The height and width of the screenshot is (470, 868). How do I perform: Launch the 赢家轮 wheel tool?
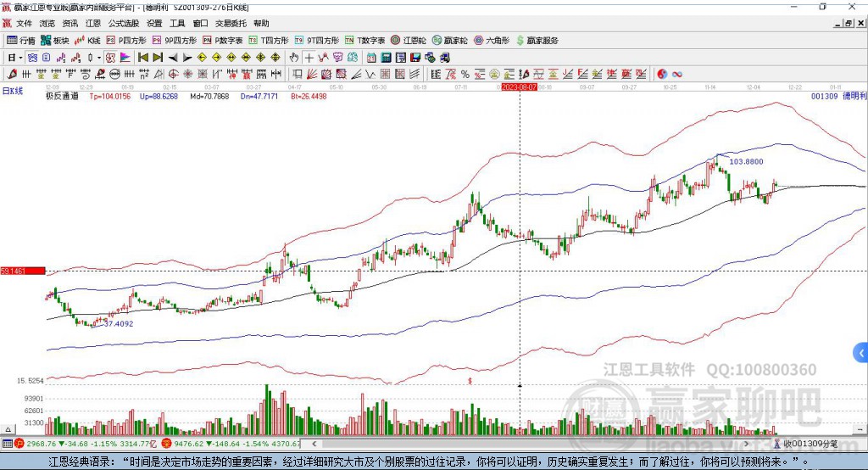click(x=449, y=41)
